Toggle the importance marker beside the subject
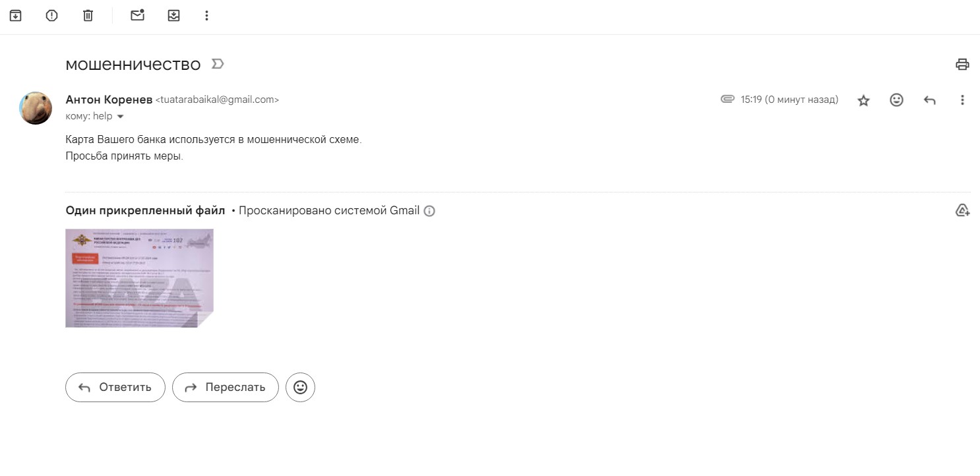 pos(218,64)
